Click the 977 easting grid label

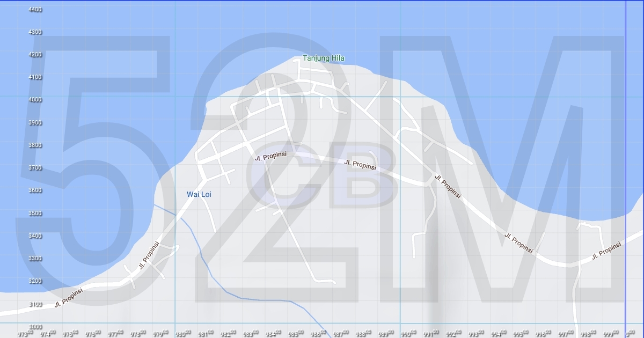tap(115, 334)
